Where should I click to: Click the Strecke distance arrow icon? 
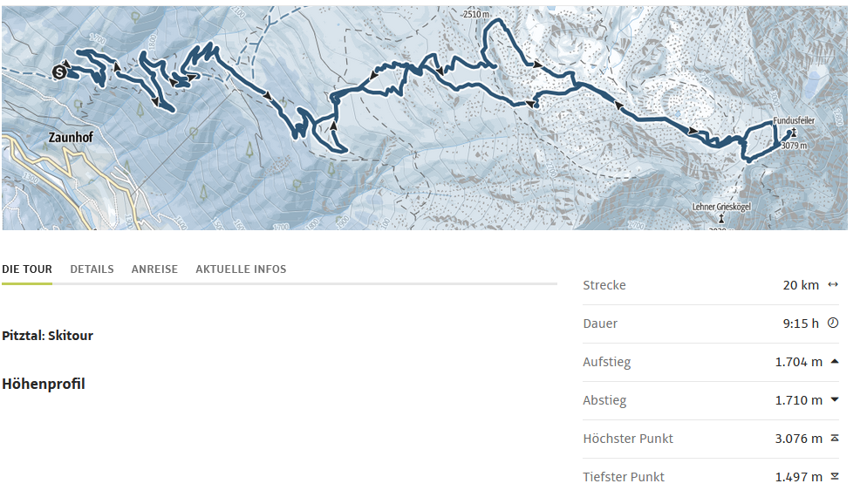(x=833, y=284)
